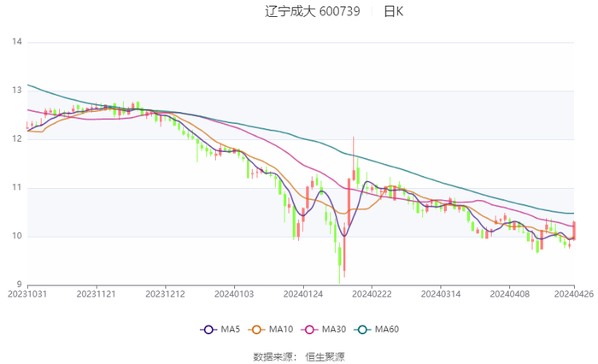This screenshot has height=364, width=598.
Task: Hide the MA10 line using its label
Action: [282, 330]
